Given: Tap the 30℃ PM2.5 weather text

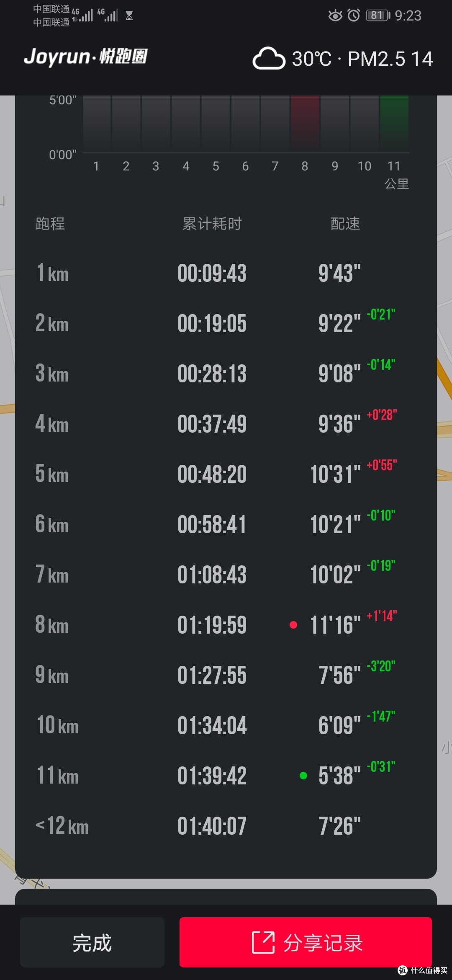Looking at the screenshot, I should point(362,59).
